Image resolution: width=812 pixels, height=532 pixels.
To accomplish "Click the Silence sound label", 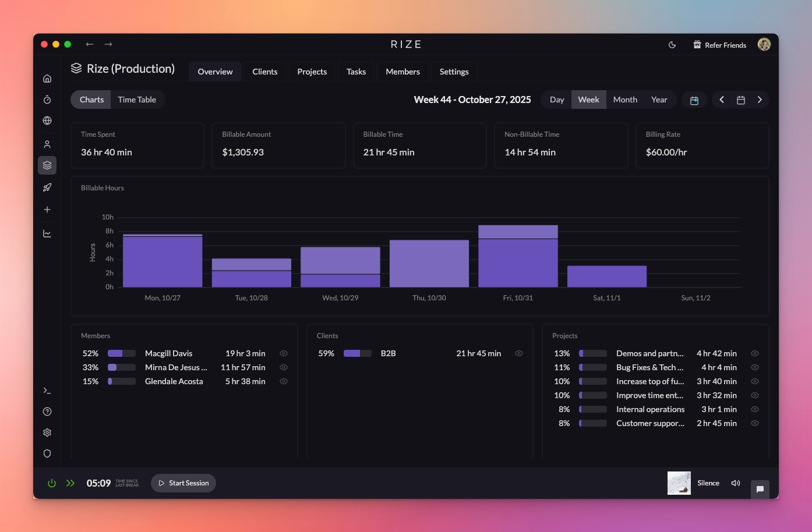I will point(708,483).
